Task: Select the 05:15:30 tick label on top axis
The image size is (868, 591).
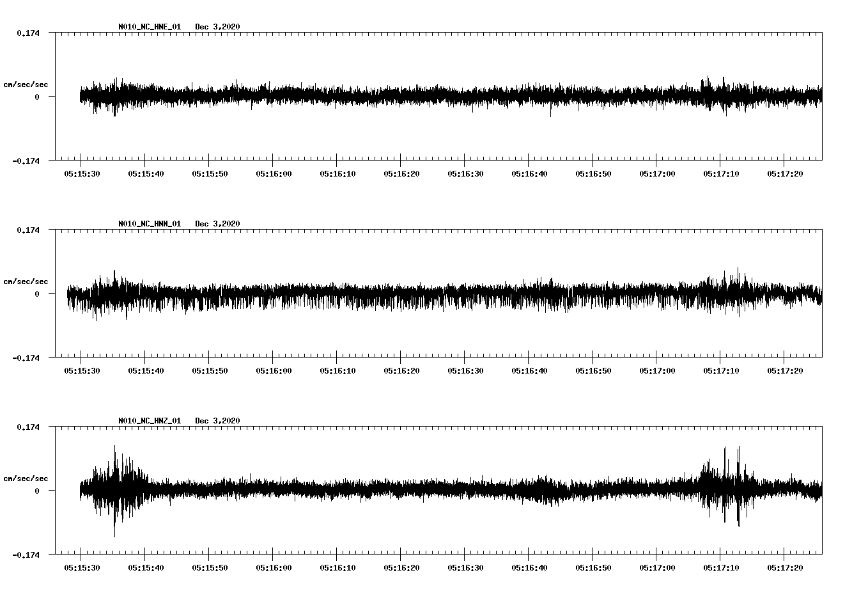Action: point(82,173)
